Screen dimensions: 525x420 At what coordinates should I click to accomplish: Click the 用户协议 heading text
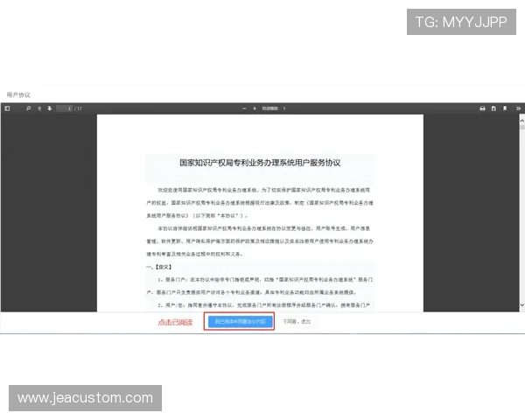pos(18,95)
